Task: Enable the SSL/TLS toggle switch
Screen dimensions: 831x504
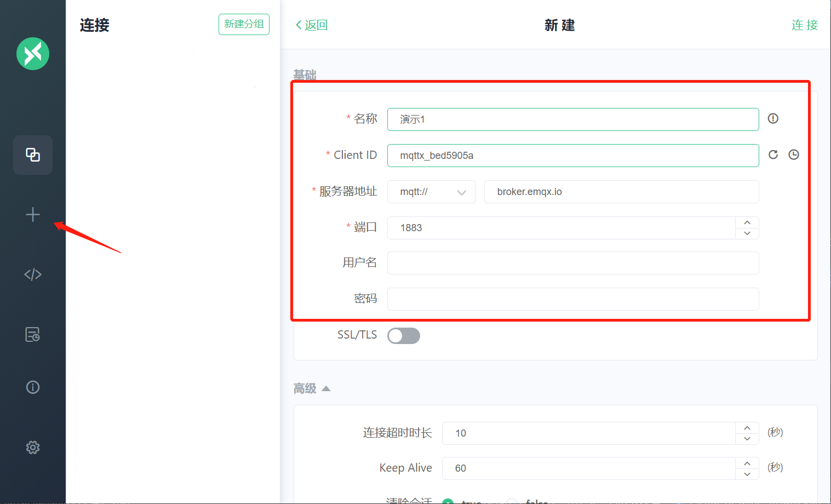Action: 404,336
